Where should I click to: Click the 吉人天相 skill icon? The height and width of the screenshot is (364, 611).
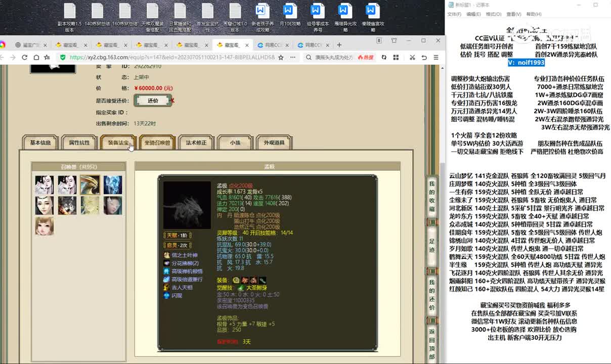[167, 288]
